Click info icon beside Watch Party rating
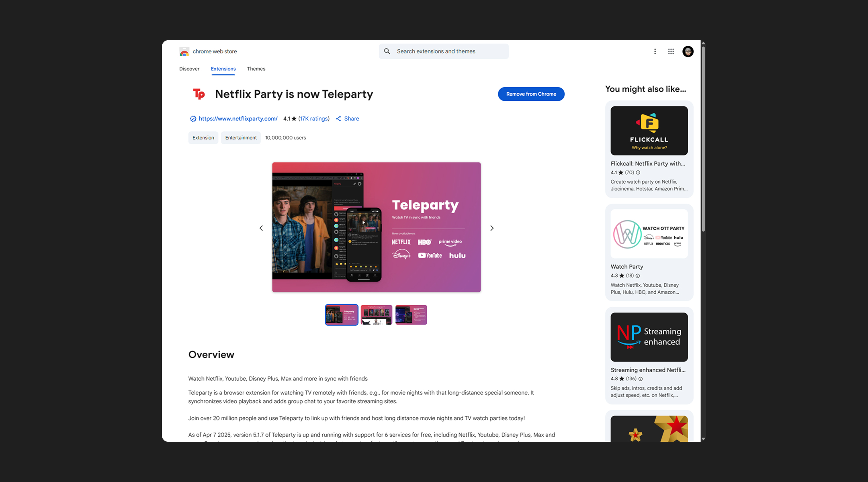Image resolution: width=868 pixels, height=482 pixels. point(638,276)
